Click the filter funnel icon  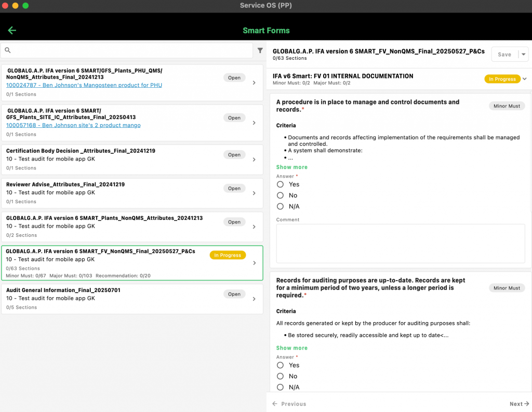260,50
